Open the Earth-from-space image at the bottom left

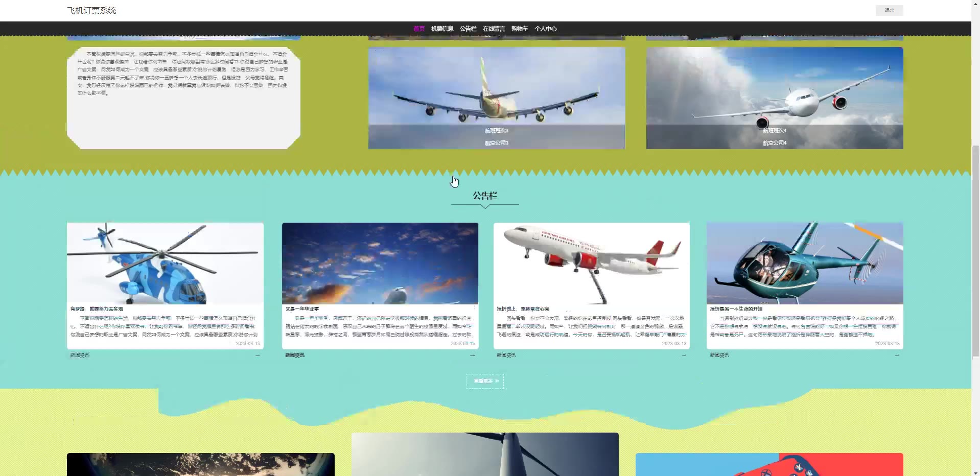[x=201, y=465]
